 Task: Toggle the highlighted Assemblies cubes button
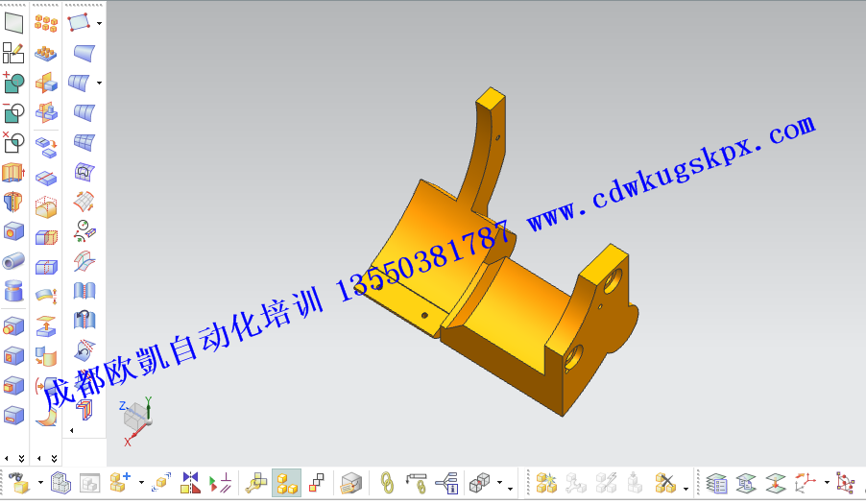point(287,483)
